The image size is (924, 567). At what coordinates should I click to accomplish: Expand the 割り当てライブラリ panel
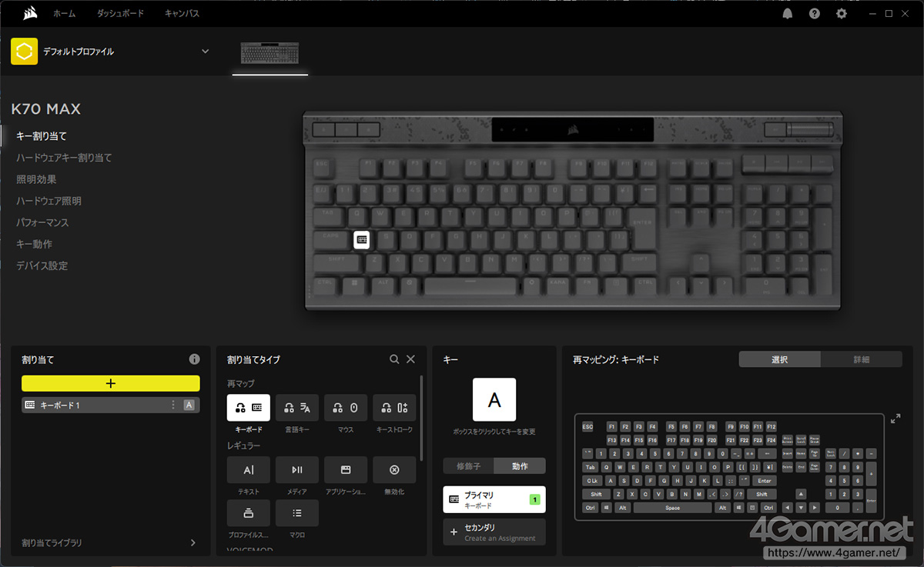coord(192,542)
